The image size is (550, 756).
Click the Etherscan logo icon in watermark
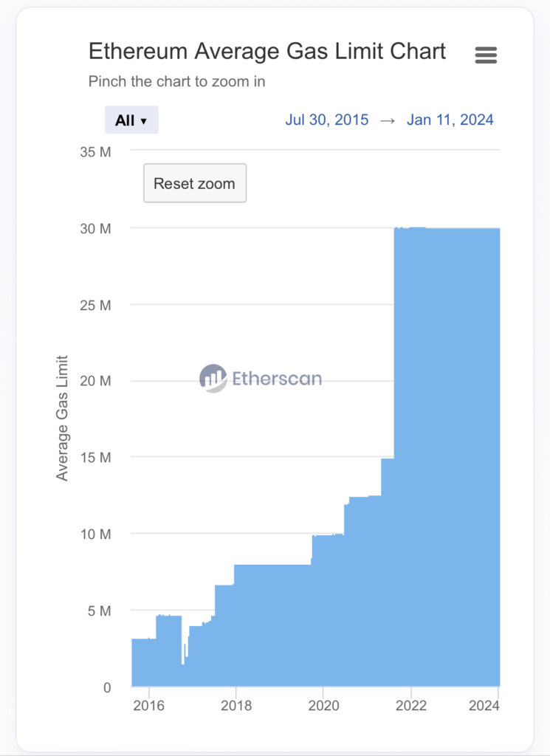[213, 379]
